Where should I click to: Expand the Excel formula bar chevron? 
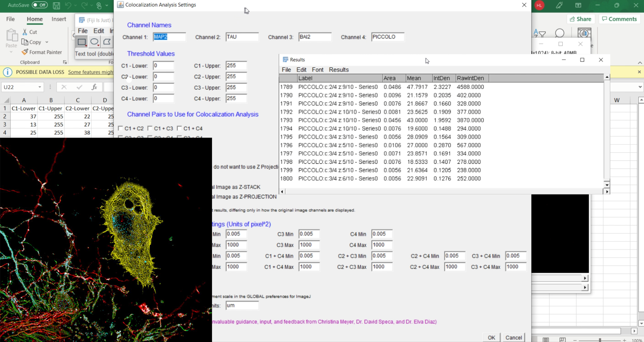tap(640, 87)
